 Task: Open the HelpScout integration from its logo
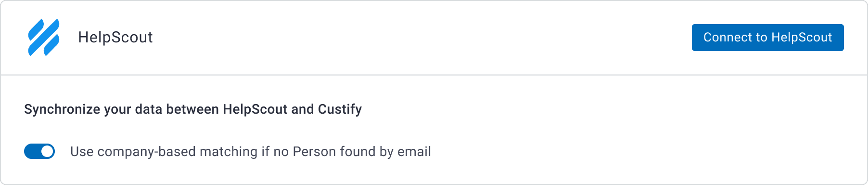[x=44, y=38]
